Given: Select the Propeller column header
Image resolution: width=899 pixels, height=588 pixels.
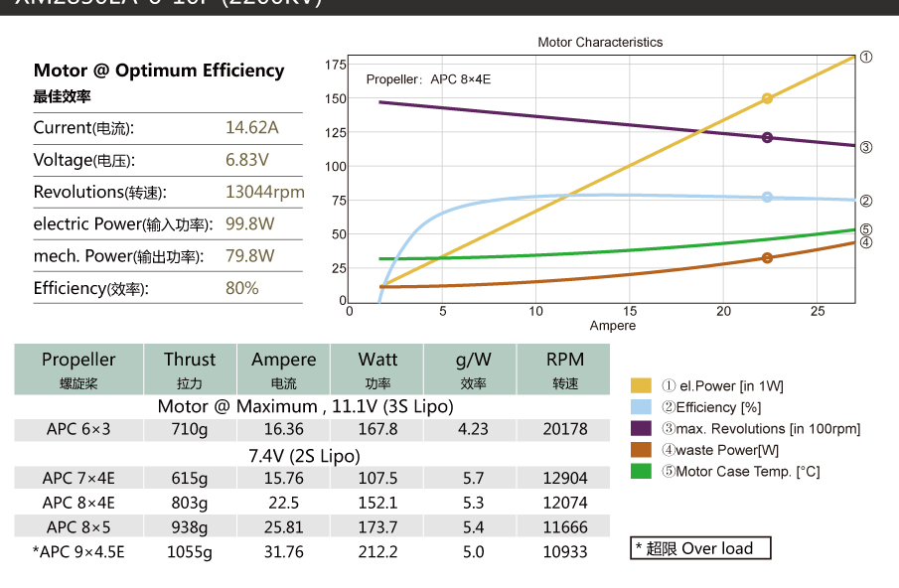Looking at the screenshot, I should (x=78, y=369).
